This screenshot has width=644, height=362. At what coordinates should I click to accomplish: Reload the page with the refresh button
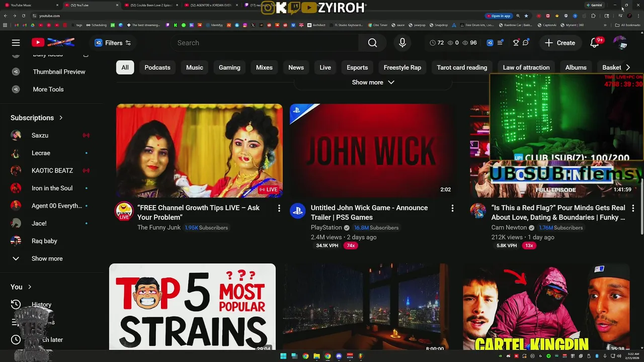[x=23, y=16]
